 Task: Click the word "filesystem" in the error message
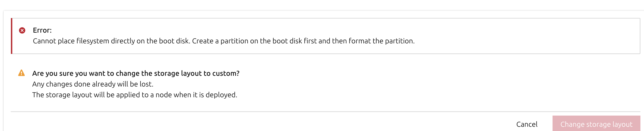[x=93, y=41]
